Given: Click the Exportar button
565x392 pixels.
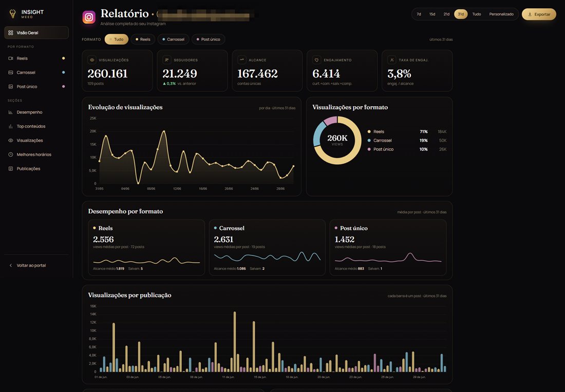Looking at the screenshot, I should tap(539, 14).
